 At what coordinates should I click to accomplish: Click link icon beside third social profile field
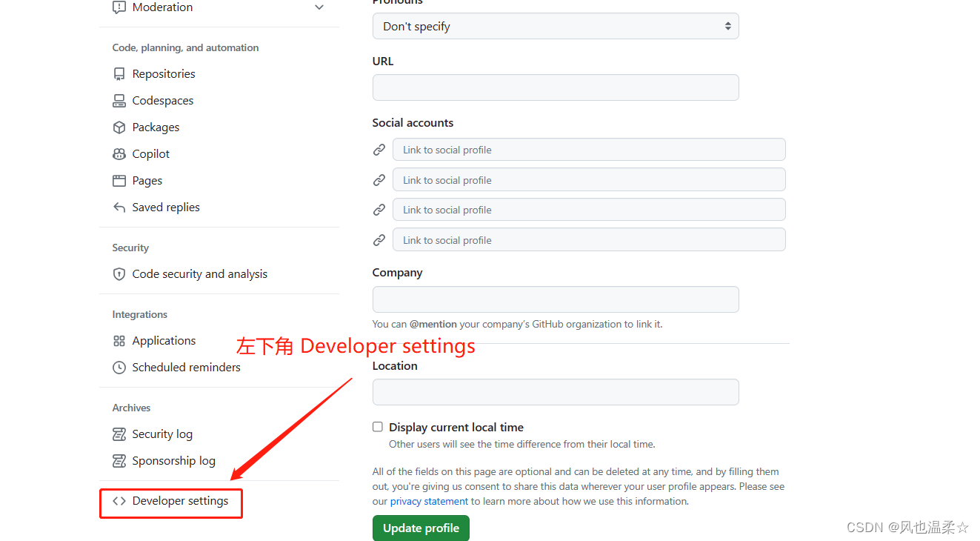[379, 210]
